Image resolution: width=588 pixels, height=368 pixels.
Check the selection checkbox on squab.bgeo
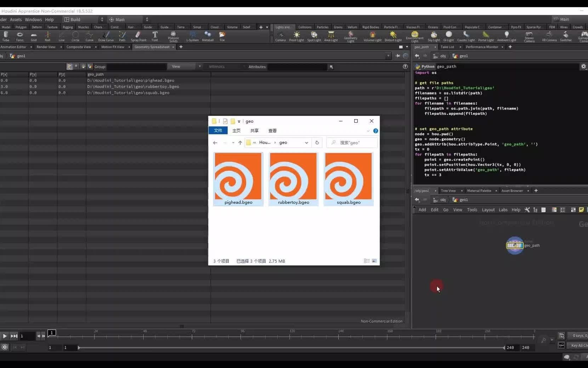pos(328,156)
